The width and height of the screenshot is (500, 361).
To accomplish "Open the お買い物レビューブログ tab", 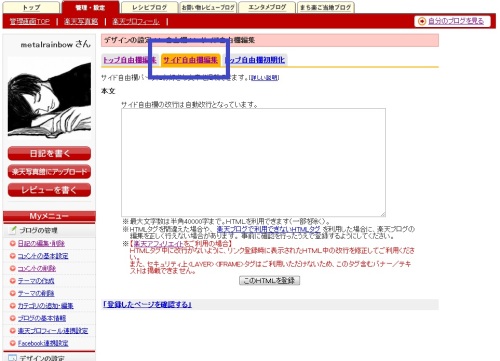I will click(208, 7).
